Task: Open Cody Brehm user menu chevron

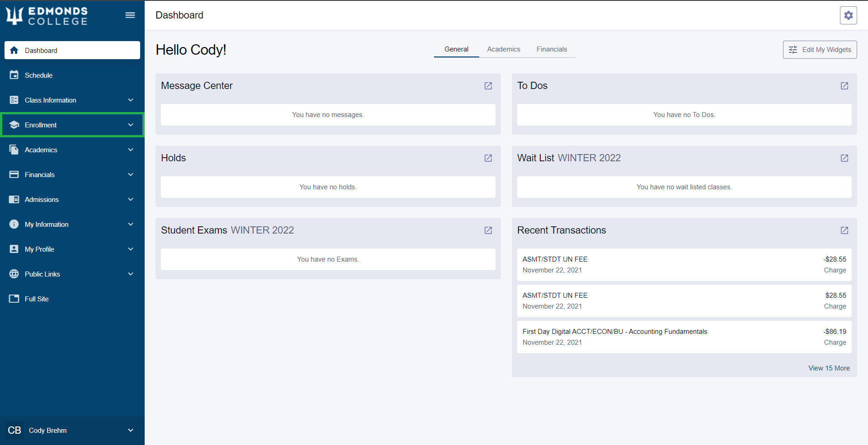Action: (131, 431)
